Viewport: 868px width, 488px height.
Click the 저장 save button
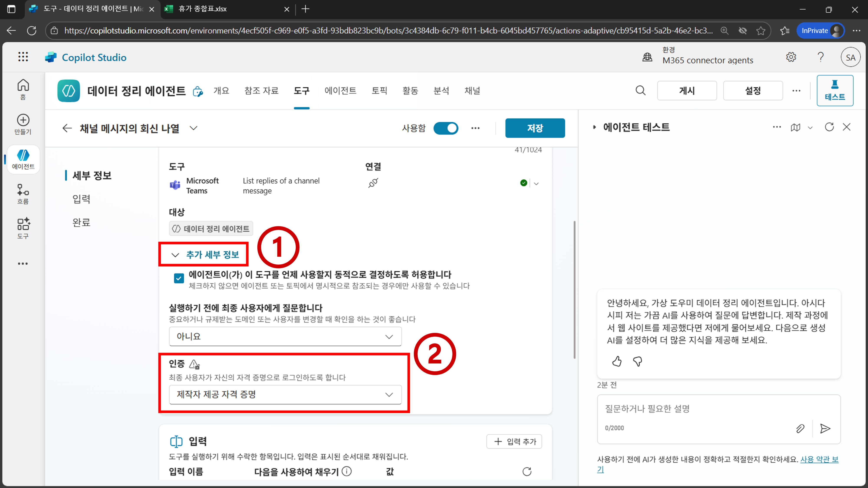[x=535, y=128]
